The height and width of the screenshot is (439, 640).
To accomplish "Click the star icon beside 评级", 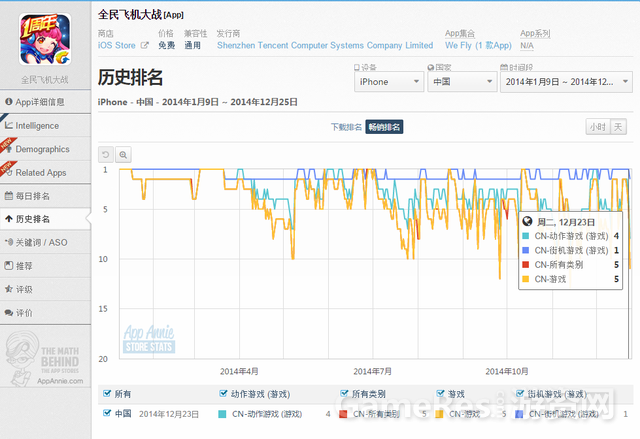I will coord(9,289).
